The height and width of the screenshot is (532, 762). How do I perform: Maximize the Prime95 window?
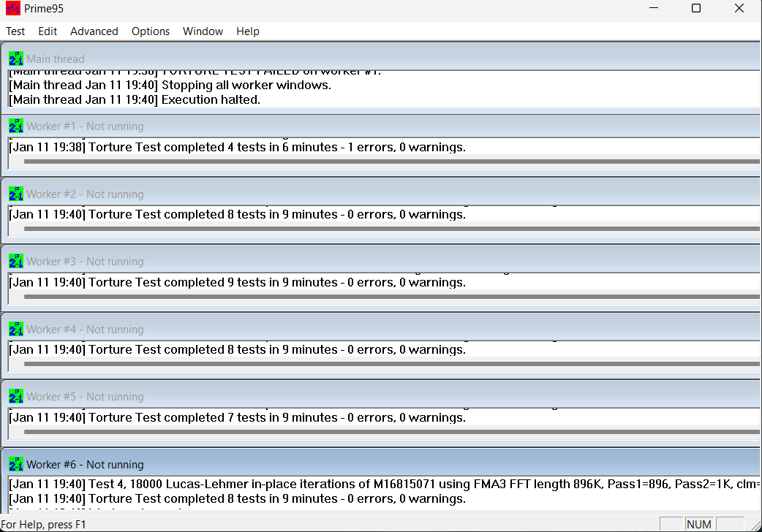[696, 8]
